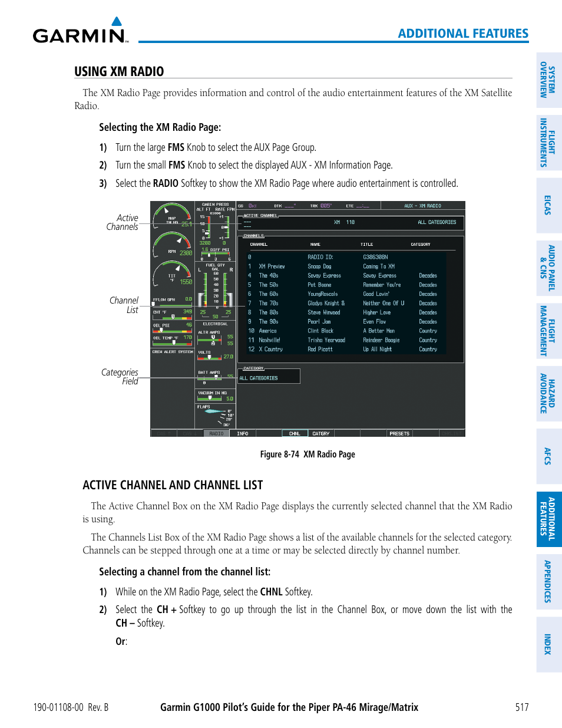Click the Gladys Knight & artist cell
562x728 pixels.
(326, 304)
